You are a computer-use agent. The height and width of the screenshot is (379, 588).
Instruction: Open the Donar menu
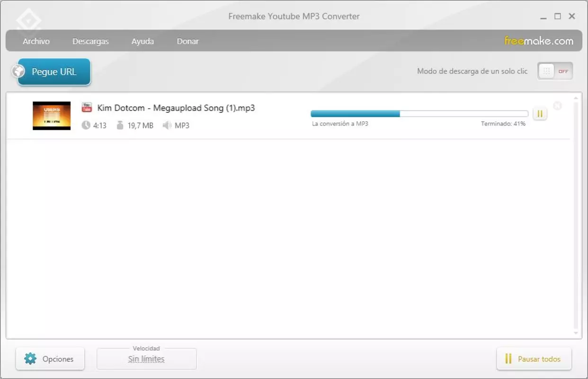(x=187, y=41)
